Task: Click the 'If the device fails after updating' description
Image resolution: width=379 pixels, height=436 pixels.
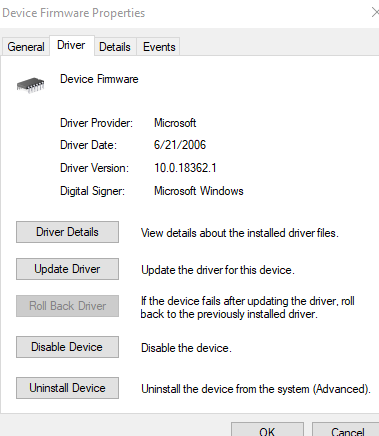Action: [x=247, y=307]
